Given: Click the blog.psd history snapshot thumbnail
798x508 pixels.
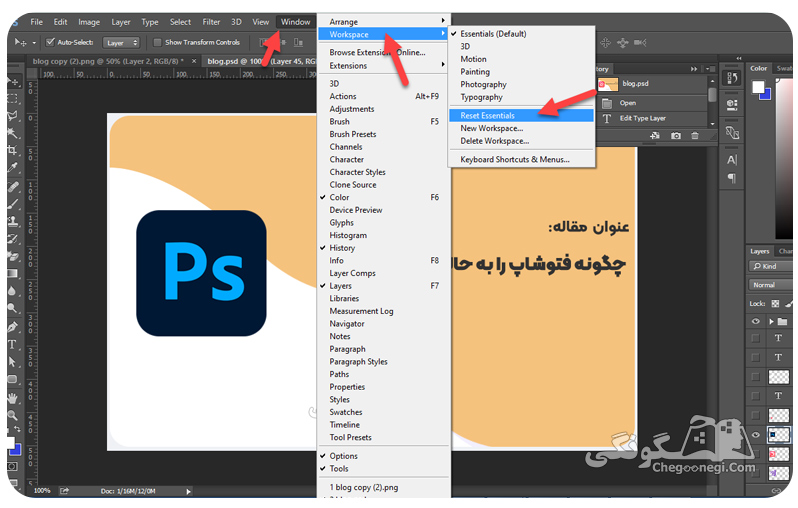Looking at the screenshot, I should point(608,84).
